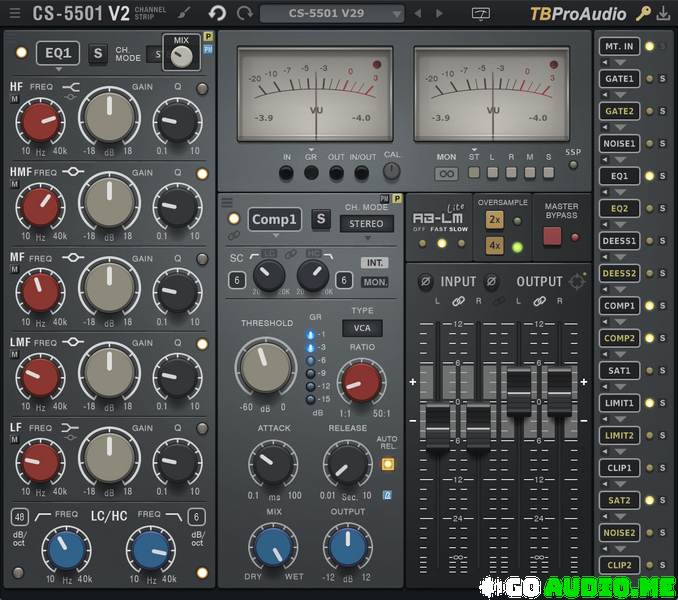Screen dimensions: 678x600
Task: Toggle GATE1 module LED in chain
Action: (649, 79)
